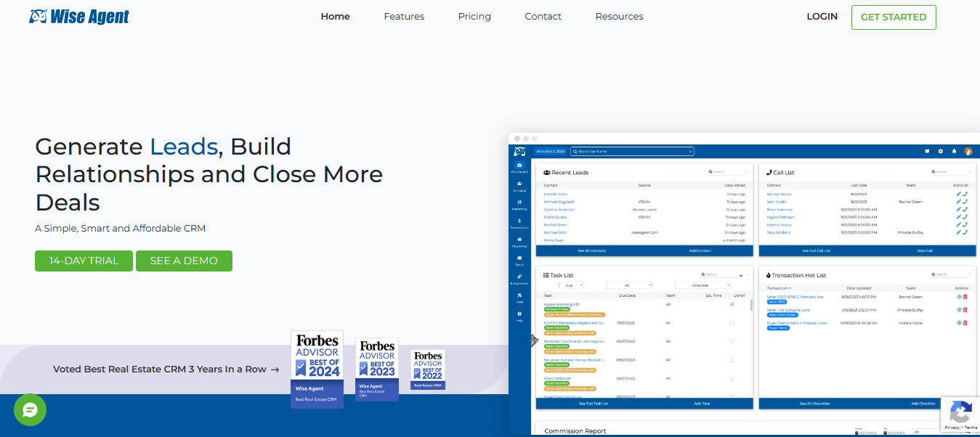Screen dimensions: 980x437
Task: Click the user avatar in dashboard top bar
Action: click(x=968, y=151)
